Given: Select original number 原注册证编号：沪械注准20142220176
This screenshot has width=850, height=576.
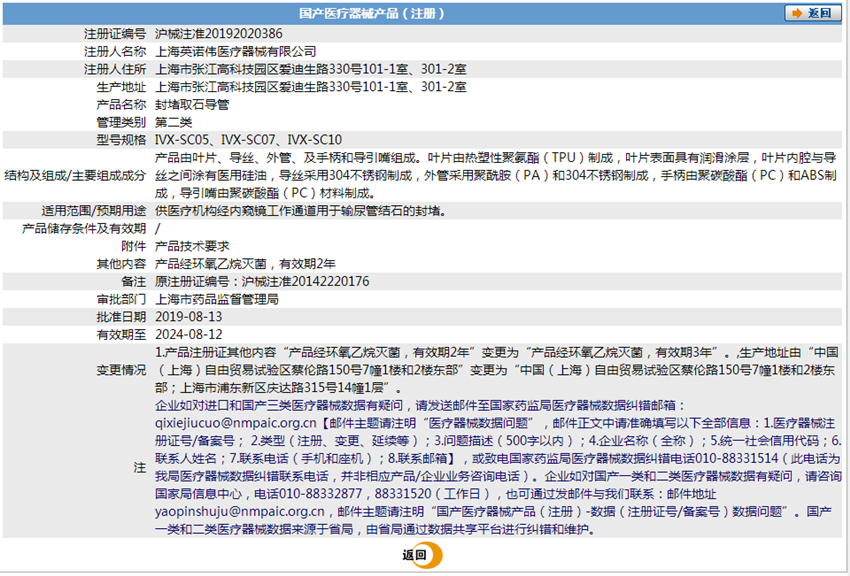Looking at the screenshot, I should (262, 282).
